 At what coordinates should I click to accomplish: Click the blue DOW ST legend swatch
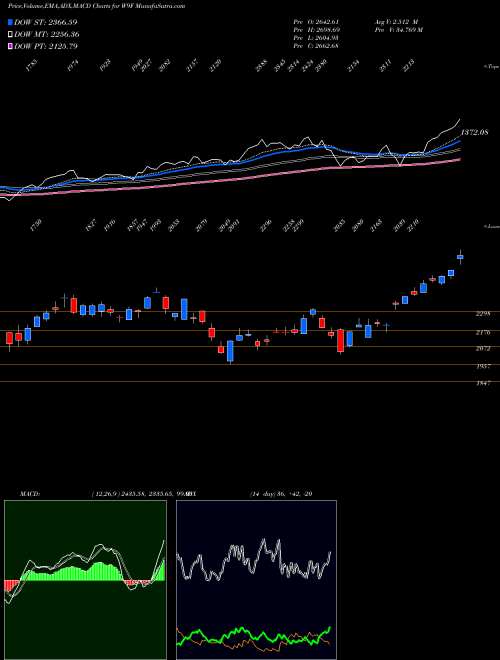[x=10, y=22]
